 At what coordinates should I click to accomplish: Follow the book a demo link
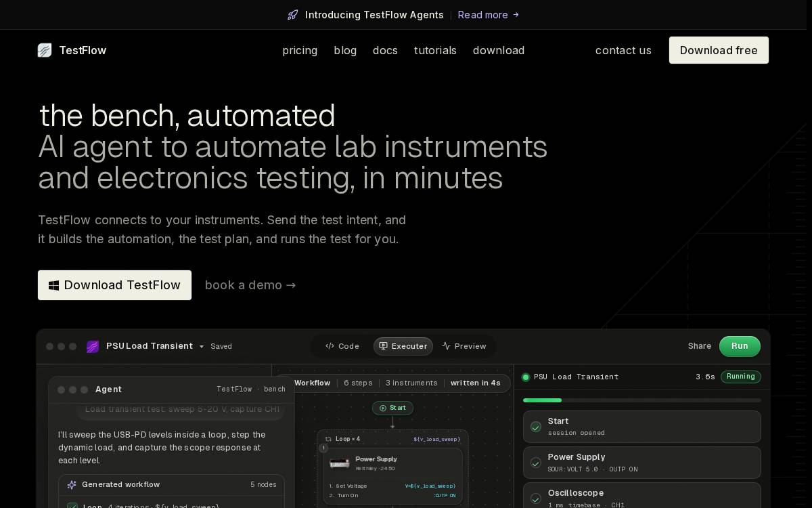[250, 285]
